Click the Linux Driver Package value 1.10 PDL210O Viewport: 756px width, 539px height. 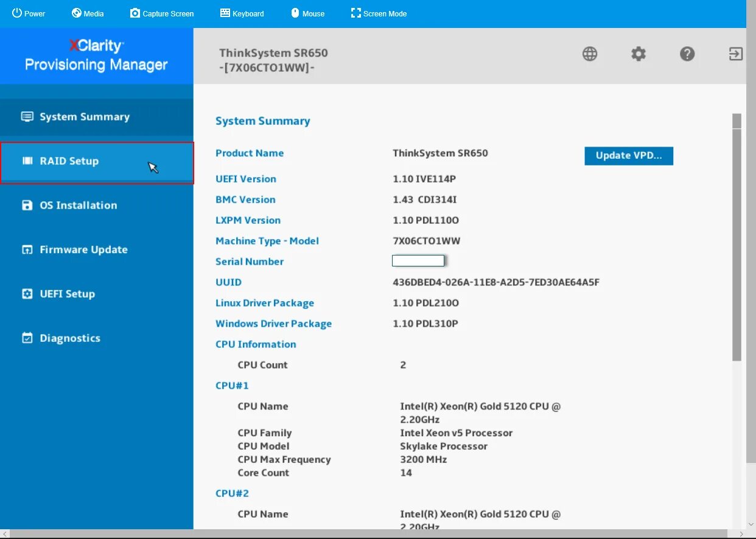click(426, 303)
